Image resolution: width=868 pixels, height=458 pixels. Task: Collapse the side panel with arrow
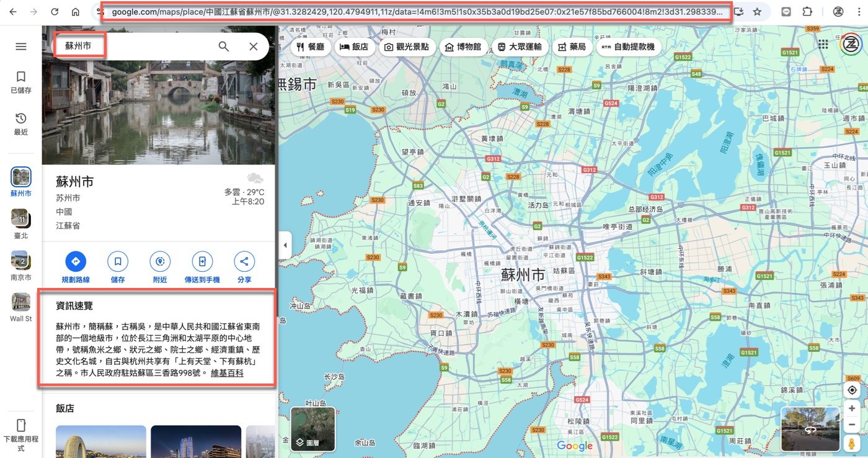coord(285,245)
